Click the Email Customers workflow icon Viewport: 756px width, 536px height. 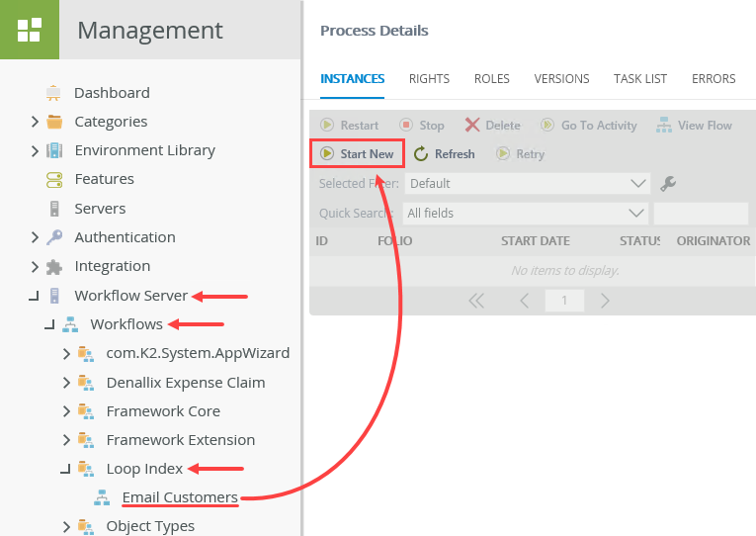click(102, 497)
